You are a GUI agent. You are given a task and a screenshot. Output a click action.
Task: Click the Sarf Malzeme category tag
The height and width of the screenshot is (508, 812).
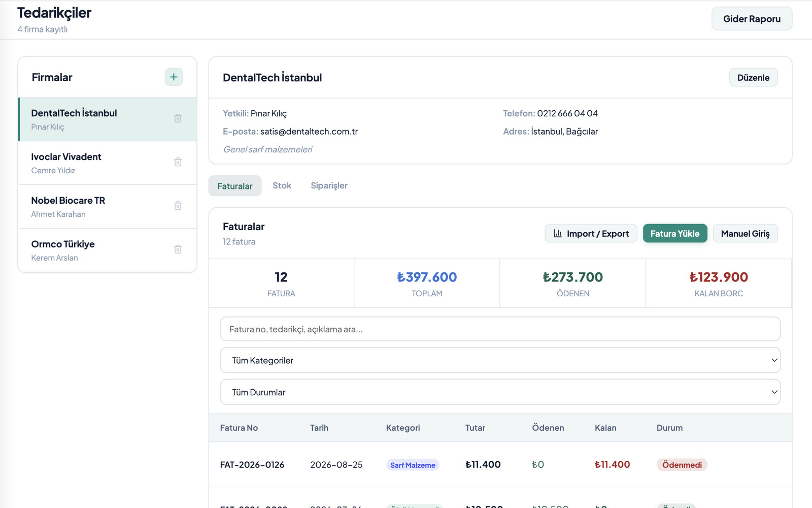413,465
